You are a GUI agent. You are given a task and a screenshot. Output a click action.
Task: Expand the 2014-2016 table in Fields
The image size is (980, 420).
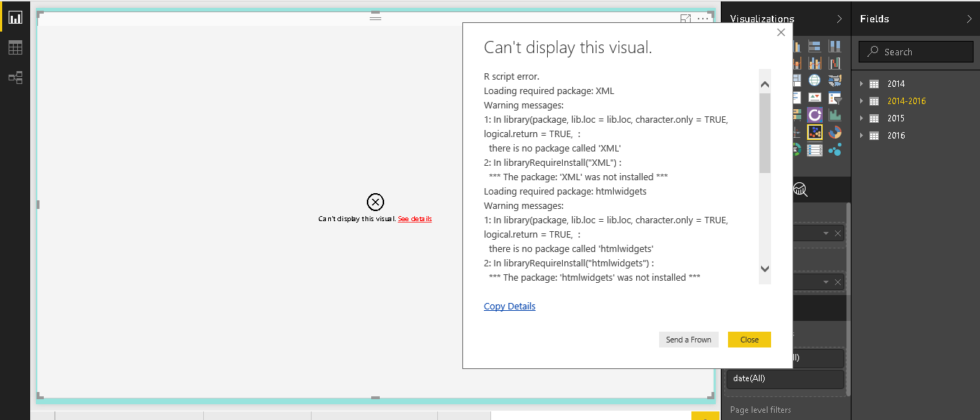pos(862,101)
